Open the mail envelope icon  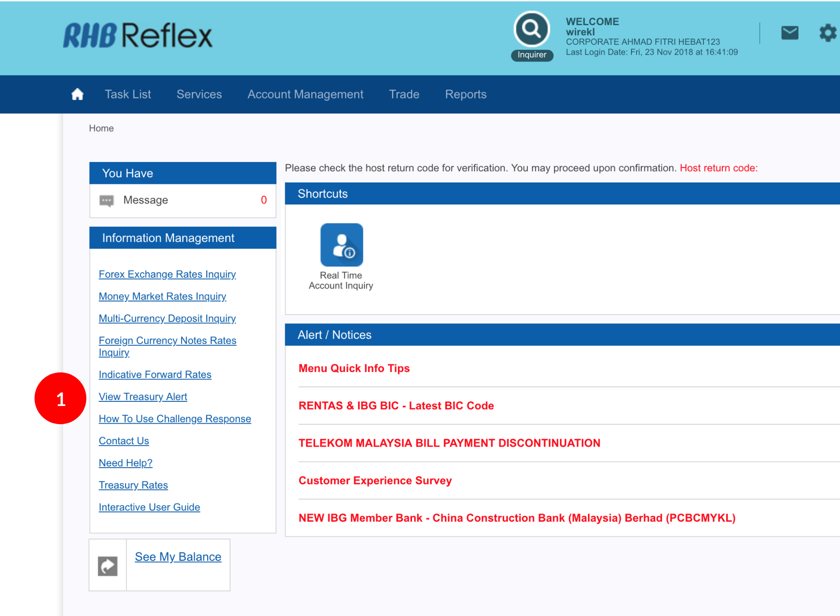pos(790,33)
